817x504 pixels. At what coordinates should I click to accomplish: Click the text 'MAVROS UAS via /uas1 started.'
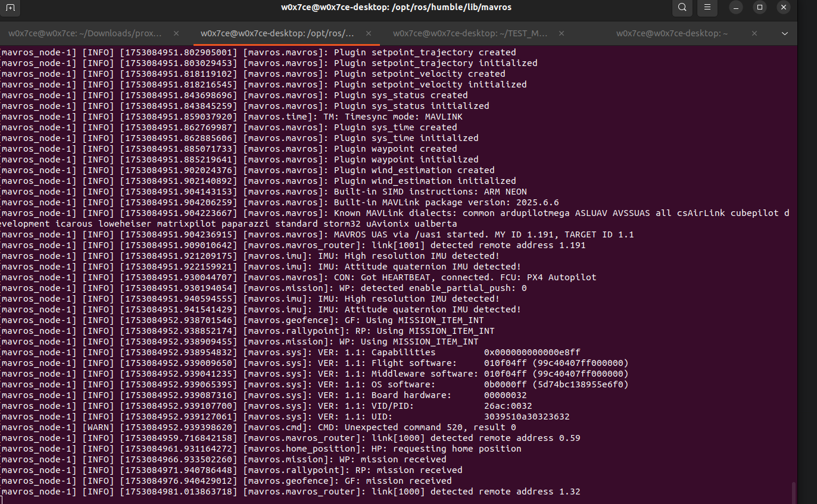click(411, 234)
